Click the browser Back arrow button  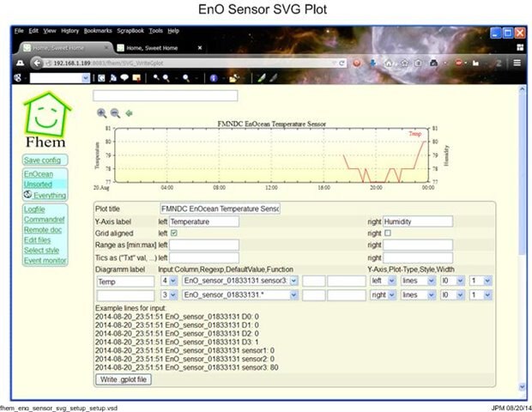click(x=37, y=64)
